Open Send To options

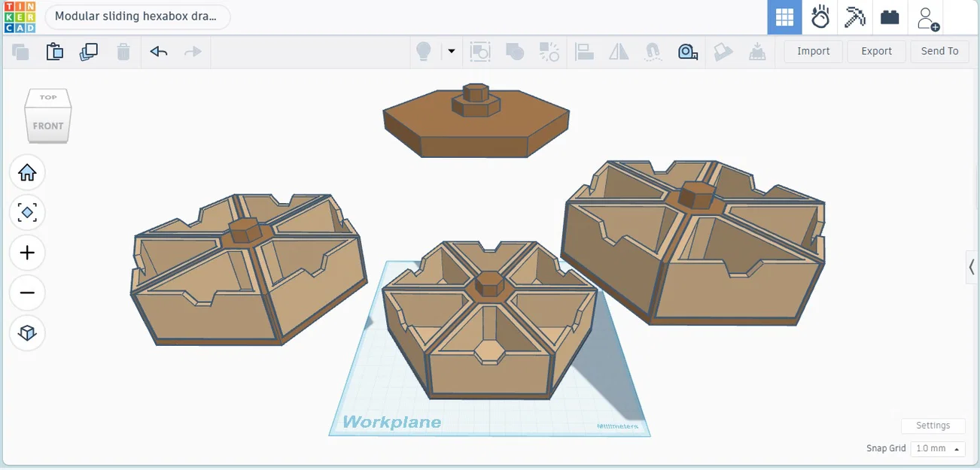pyautogui.click(x=939, y=51)
